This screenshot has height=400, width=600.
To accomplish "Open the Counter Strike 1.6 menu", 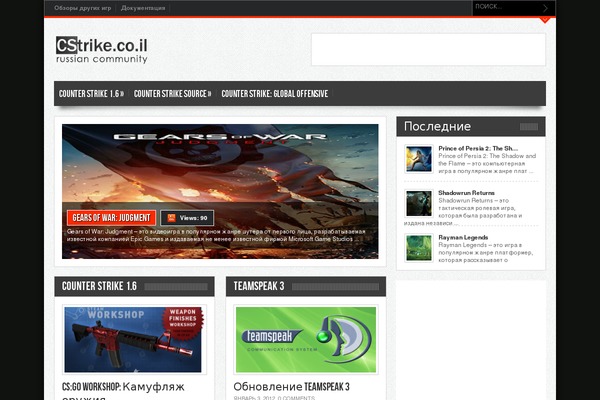I will pyautogui.click(x=91, y=94).
